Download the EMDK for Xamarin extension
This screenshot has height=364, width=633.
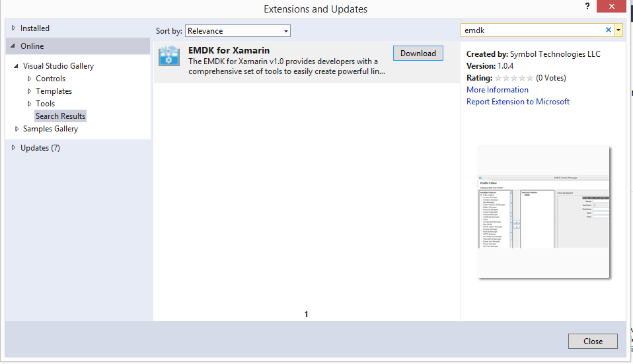[x=418, y=54]
